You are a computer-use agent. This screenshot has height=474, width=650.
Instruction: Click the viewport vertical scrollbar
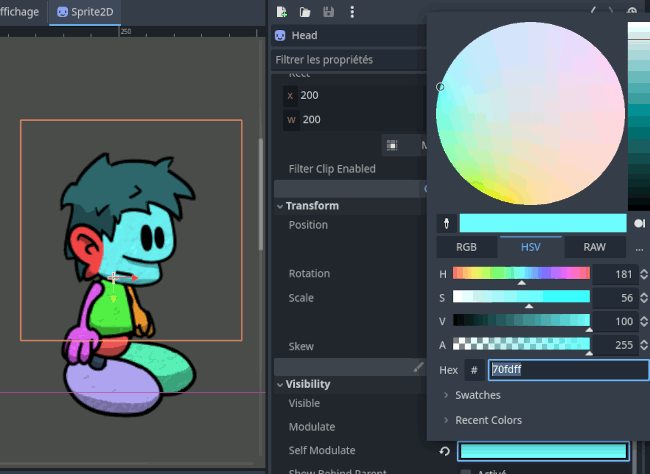coord(261,195)
